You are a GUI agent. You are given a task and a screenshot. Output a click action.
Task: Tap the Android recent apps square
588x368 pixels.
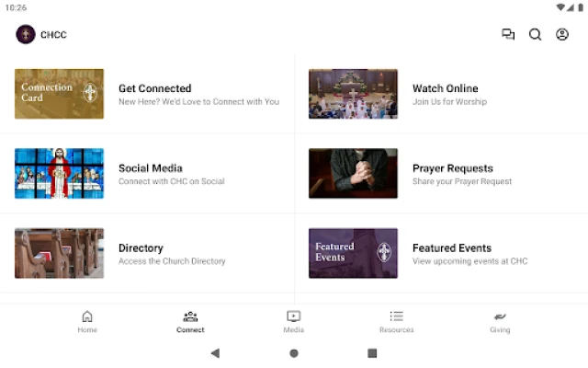(x=372, y=353)
